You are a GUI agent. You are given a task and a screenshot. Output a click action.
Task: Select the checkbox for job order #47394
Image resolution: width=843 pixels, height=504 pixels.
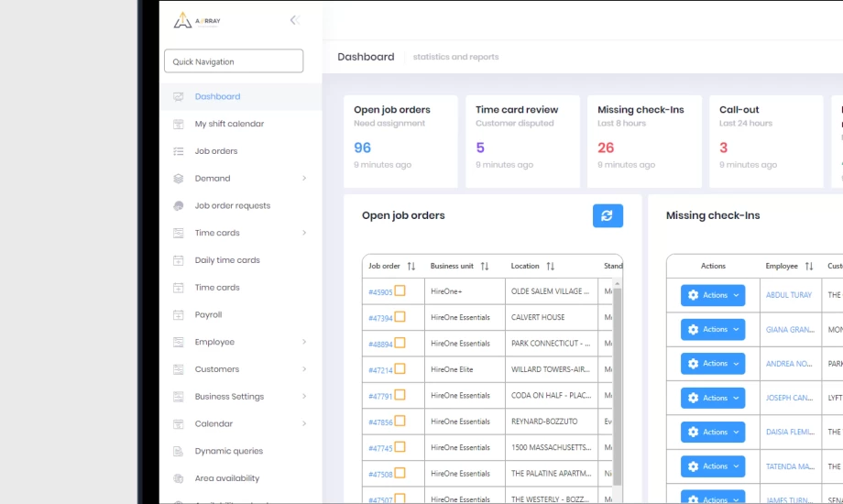[x=400, y=317]
